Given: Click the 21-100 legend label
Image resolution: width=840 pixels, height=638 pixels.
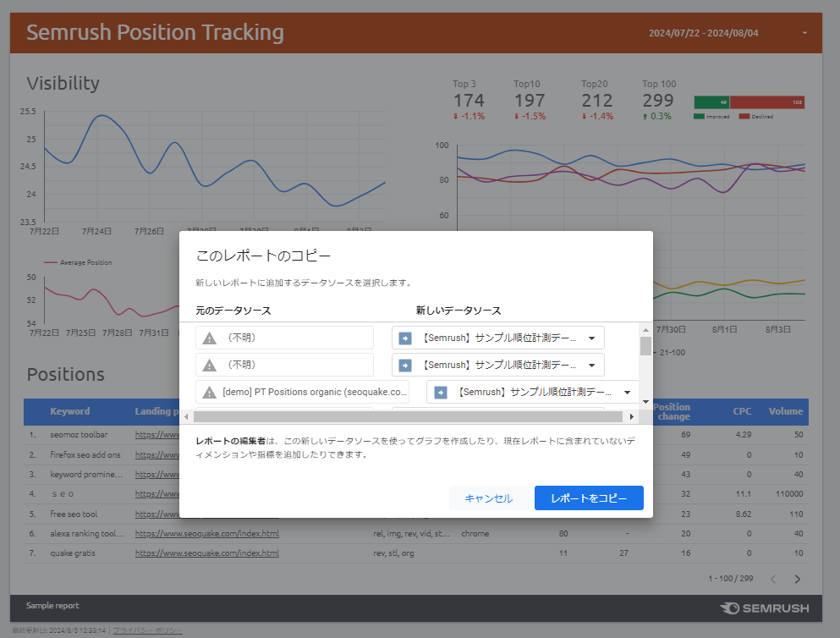Looking at the screenshot, I should coord(673,353).
